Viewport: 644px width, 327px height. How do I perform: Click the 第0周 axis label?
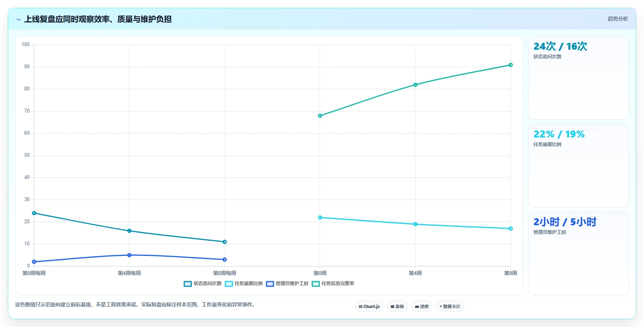click(x=320, y=273)
